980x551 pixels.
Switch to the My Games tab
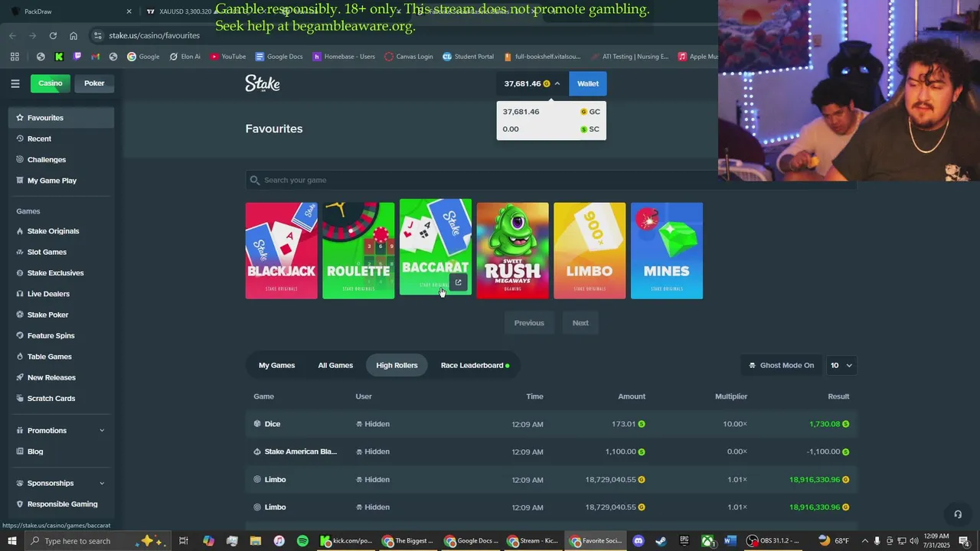[276, 365]
